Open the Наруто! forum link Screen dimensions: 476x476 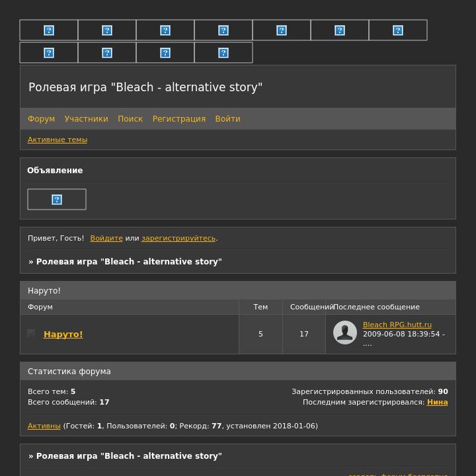pyautogui.click(x=63, y=335)
